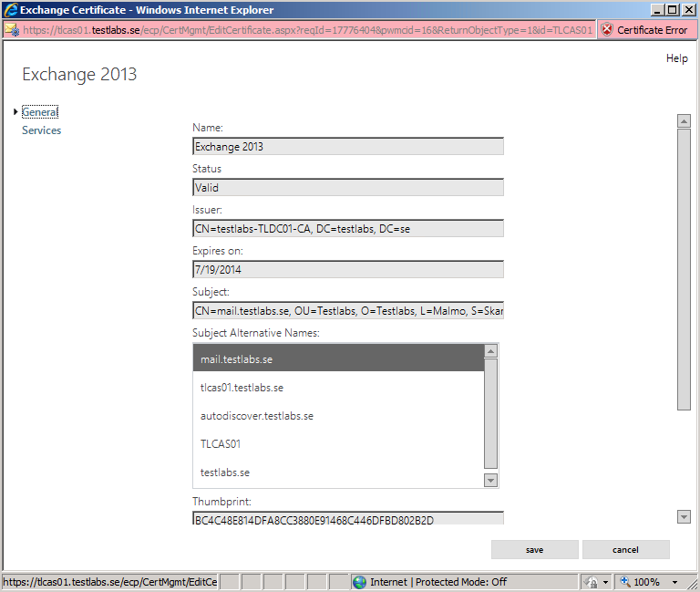Image resolution: width=700 pixels, height=592 pixels.
Task: Click the save button
Action: (535, 549)
